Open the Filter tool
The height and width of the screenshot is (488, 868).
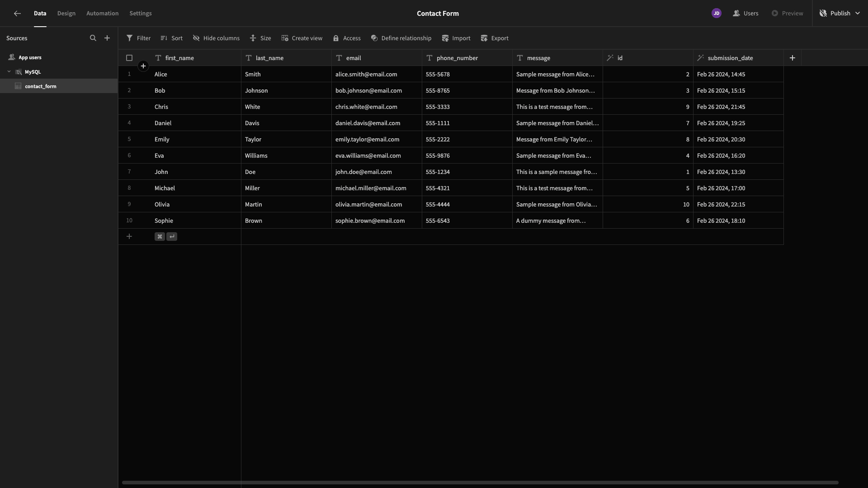point(138,38)
